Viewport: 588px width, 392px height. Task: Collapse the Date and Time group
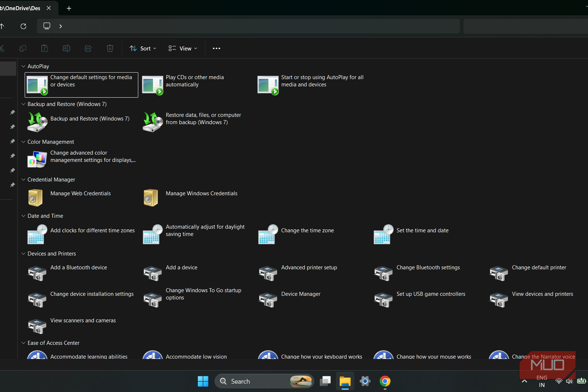23,216
